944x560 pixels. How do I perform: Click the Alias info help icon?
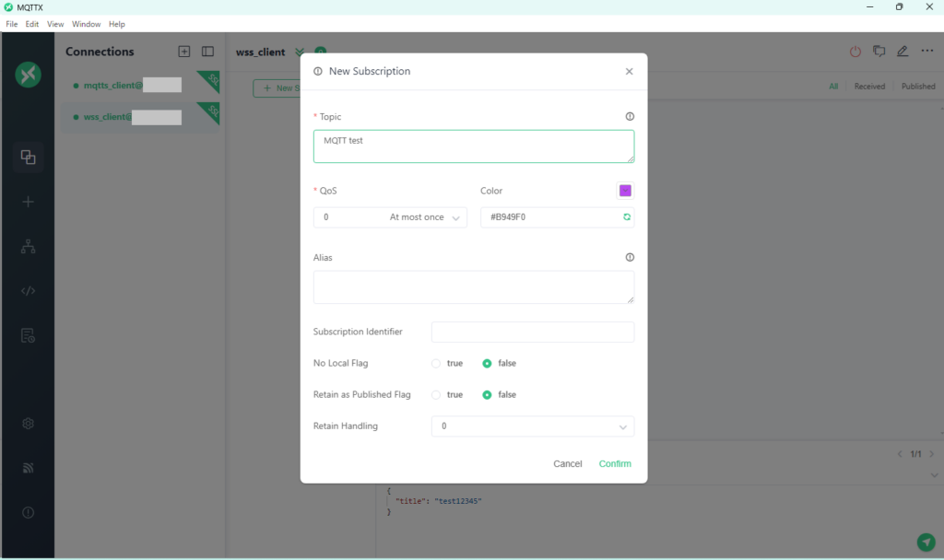pos(630,258)
